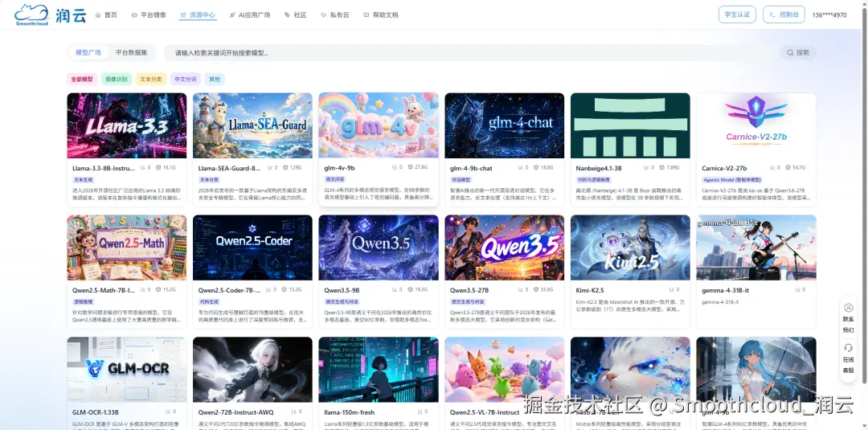The image size is (868, 430).
Task: Click the gemma-4-31B-it model title
Action: click(726, 290)
